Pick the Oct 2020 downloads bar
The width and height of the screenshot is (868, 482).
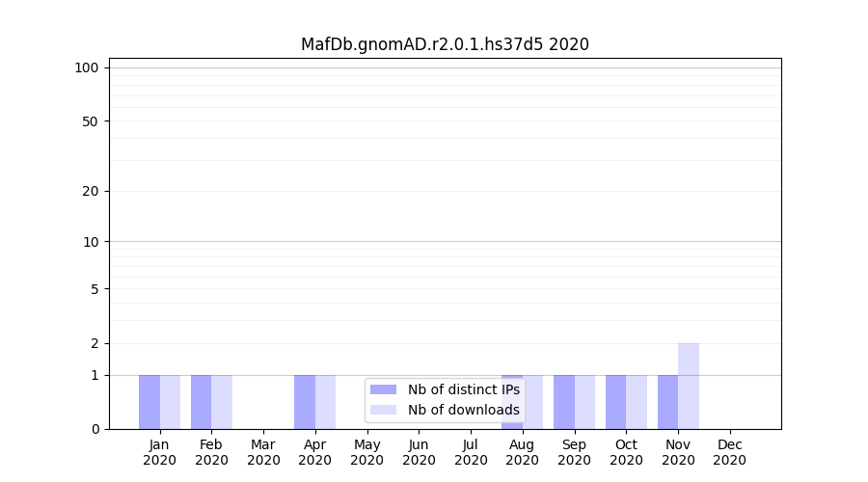click(637, 402)
